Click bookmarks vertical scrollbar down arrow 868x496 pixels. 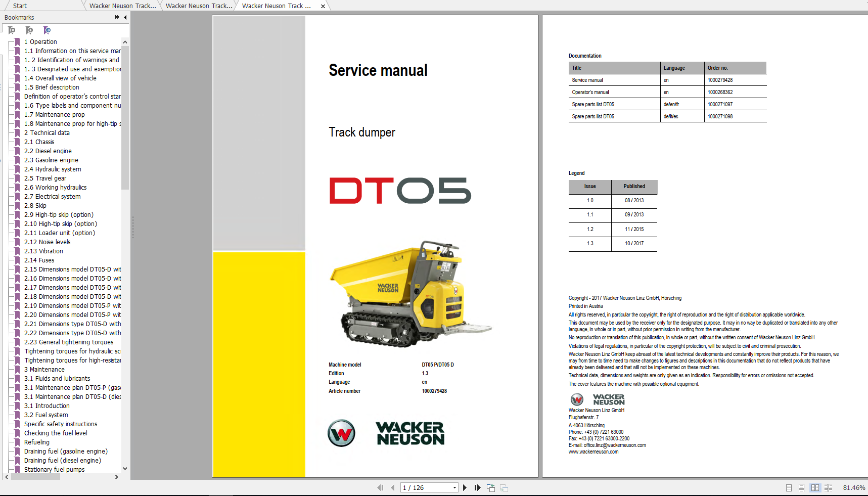(125, 469)
